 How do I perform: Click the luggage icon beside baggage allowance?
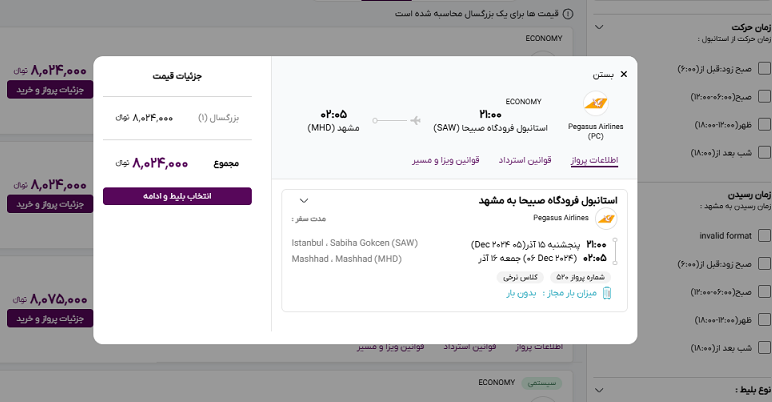click(x=607, y=293)
